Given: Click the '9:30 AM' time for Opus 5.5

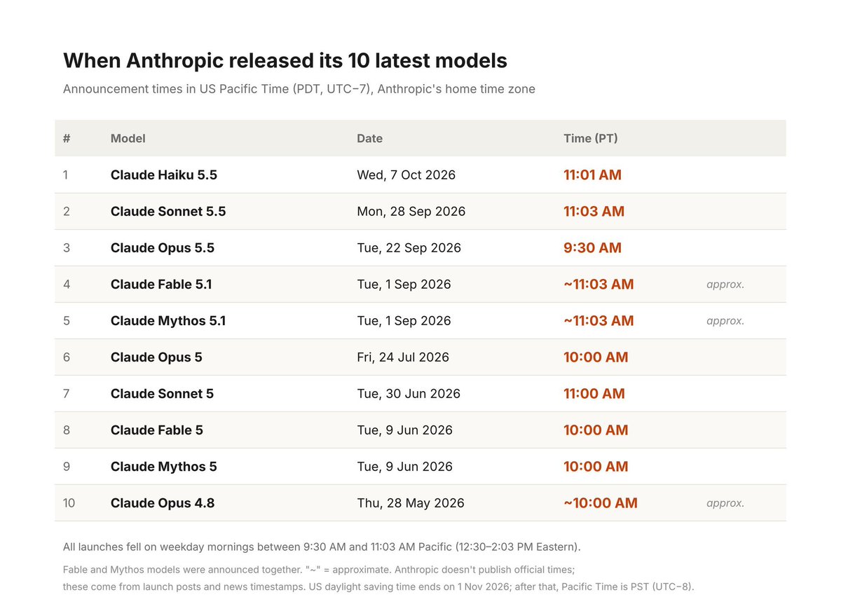Looking at the screenshot, I should pos(592,247).
